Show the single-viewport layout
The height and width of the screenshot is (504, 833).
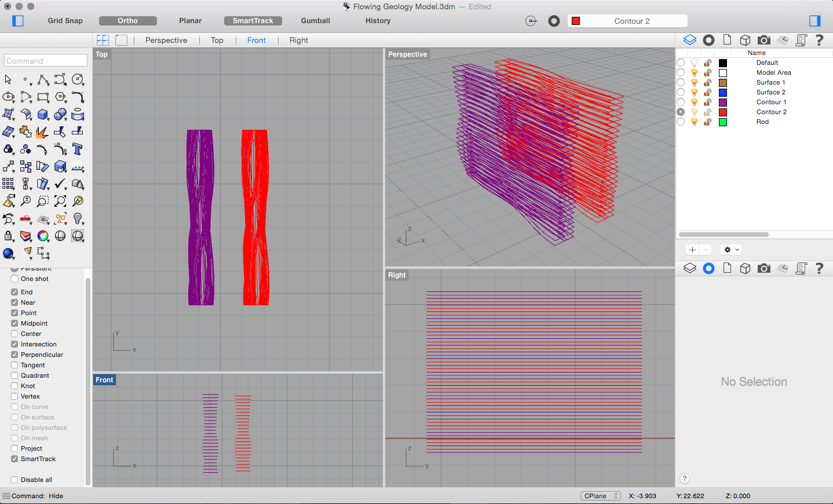pyautogui.click(x=121, y=40)
